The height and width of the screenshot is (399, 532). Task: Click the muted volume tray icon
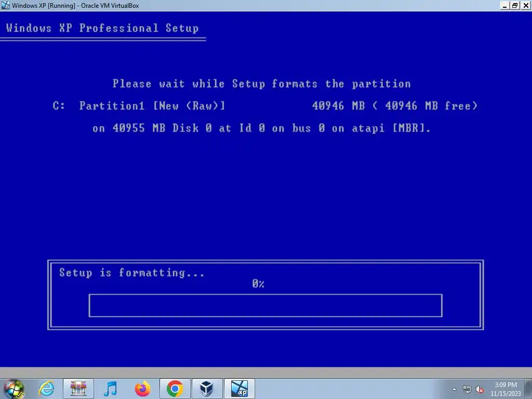(480, 390)
